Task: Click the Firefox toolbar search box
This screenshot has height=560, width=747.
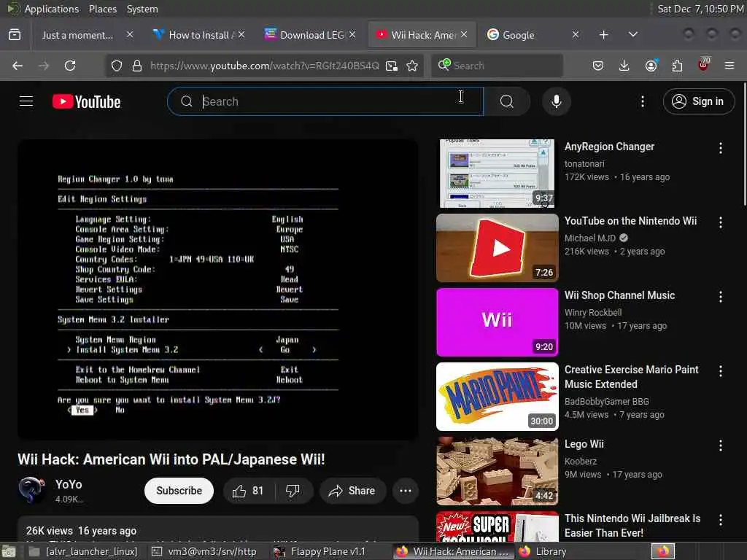Action: pyautogui.click(x=497, y=66)
